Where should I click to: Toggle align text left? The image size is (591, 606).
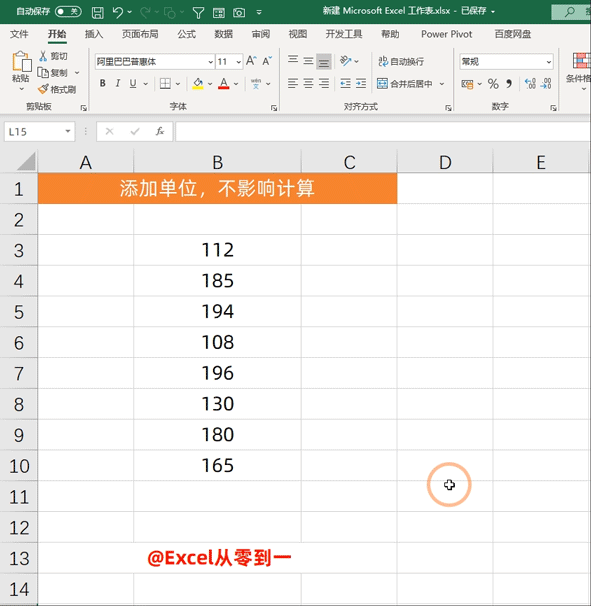(x=293, y=83)
